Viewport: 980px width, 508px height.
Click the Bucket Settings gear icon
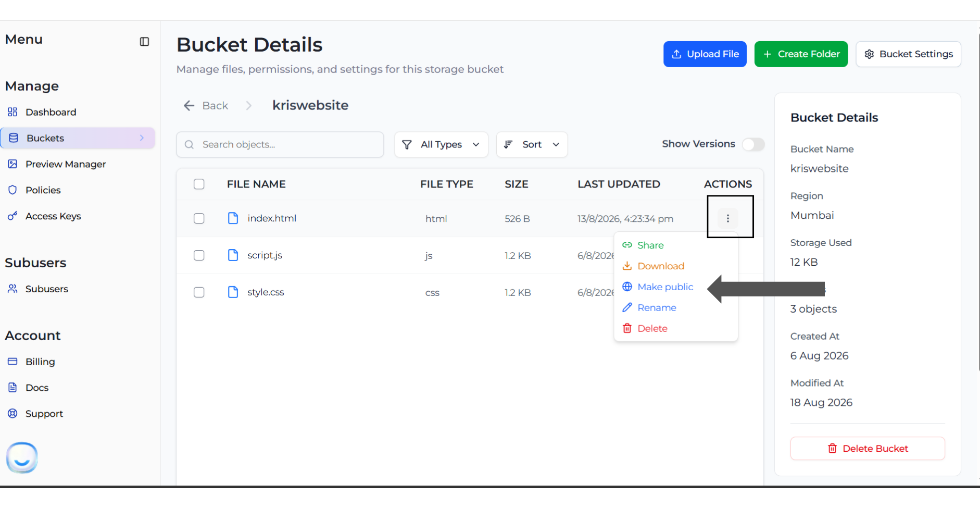click(869, 54)
